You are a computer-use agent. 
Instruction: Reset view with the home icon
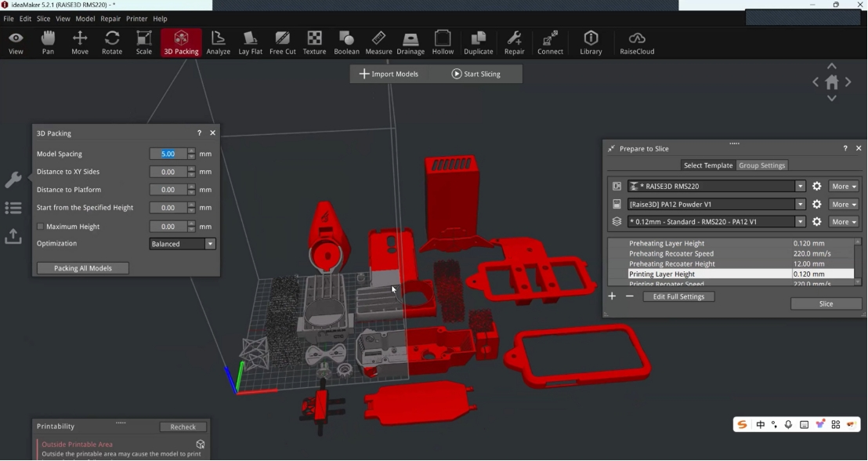click(831, 82)
